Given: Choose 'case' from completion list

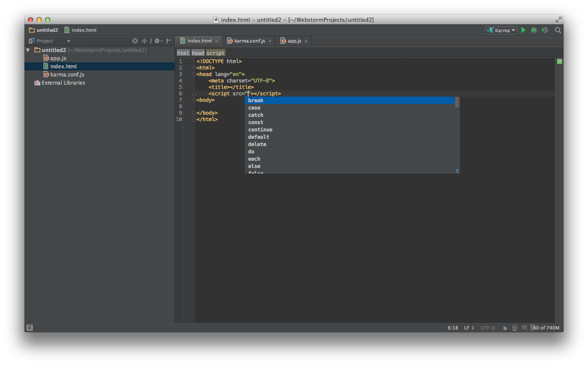Looking at the screenshot, I should click(x=349, y=108).
